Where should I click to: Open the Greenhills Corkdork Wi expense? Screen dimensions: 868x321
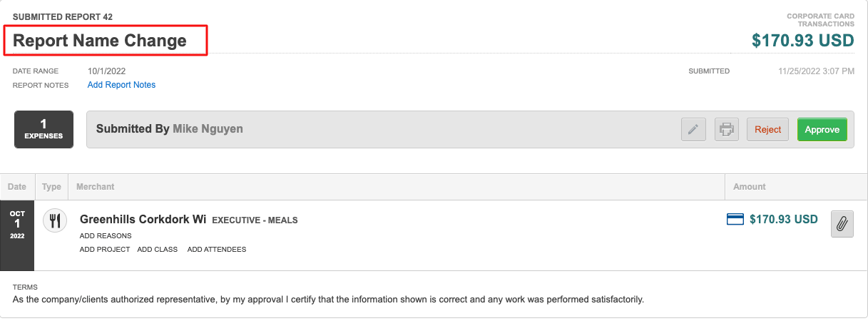click(x=143, y=220)
